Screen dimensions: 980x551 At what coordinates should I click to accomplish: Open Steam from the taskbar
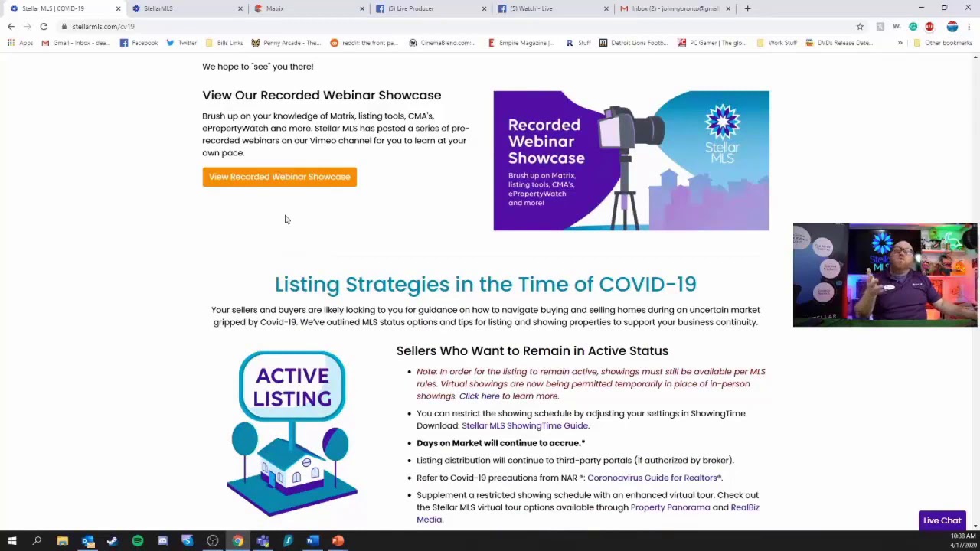[113, 541]
